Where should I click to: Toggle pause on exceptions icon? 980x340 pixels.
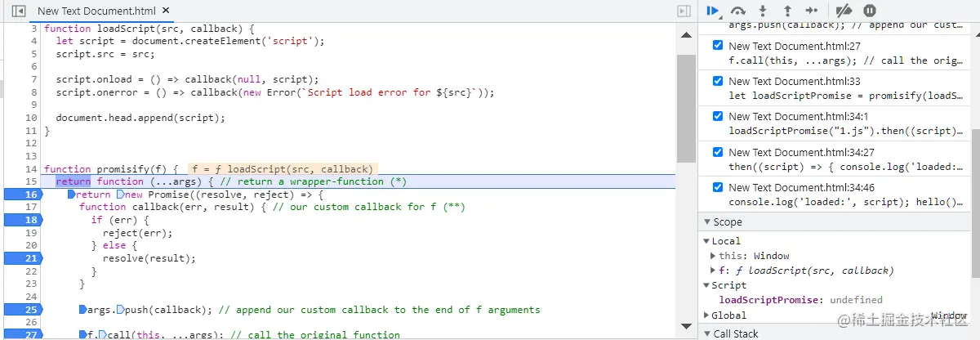click(x=870, y=11)
